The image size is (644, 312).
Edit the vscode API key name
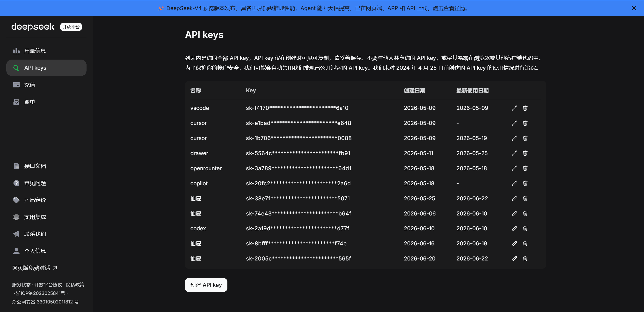[514, 108]
